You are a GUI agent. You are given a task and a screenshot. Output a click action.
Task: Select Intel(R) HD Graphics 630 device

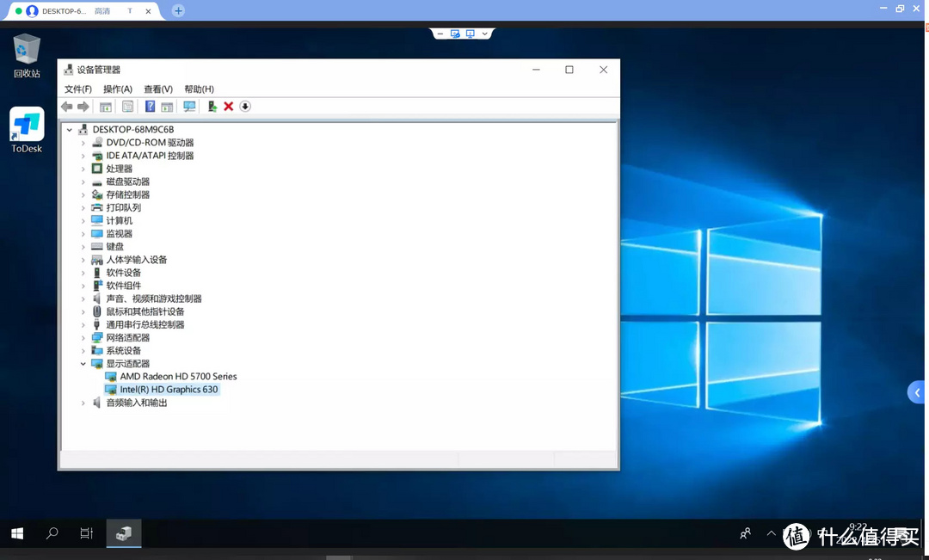[x=169, y=390]
